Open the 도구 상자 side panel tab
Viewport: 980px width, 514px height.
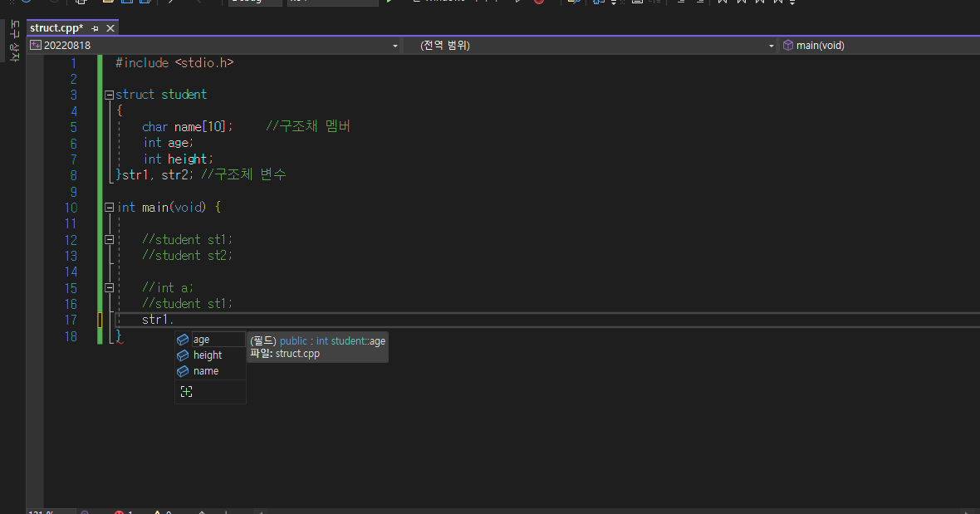coord(15,42)
